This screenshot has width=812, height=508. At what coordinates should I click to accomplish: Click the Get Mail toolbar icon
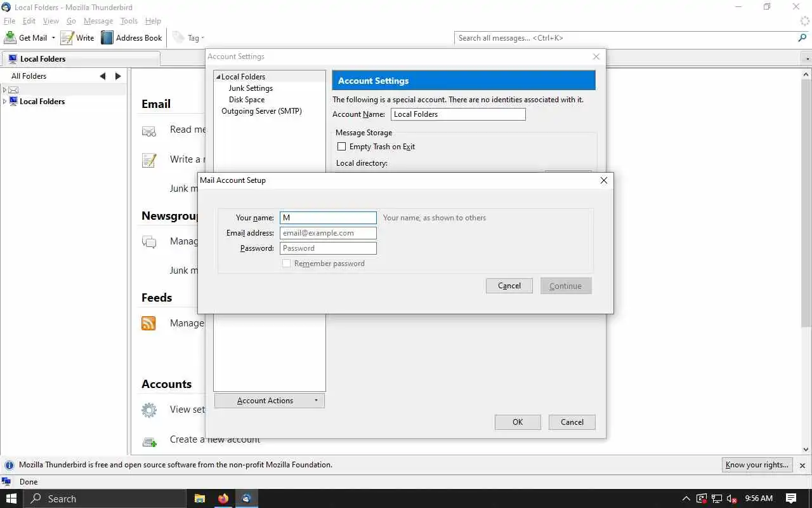10,37
